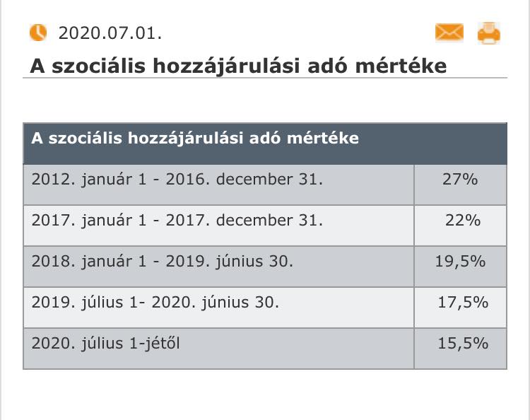Select the 2020.07.01. date text

pos(110,33)
